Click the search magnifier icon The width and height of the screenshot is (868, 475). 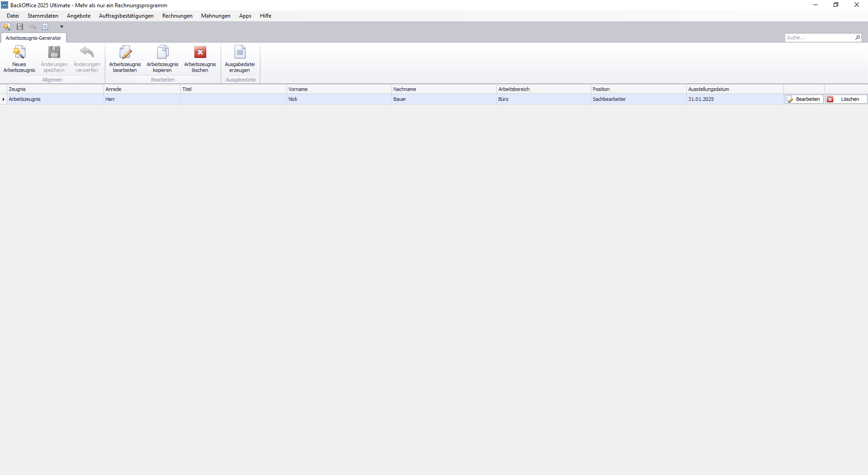(x=858, y=38)
